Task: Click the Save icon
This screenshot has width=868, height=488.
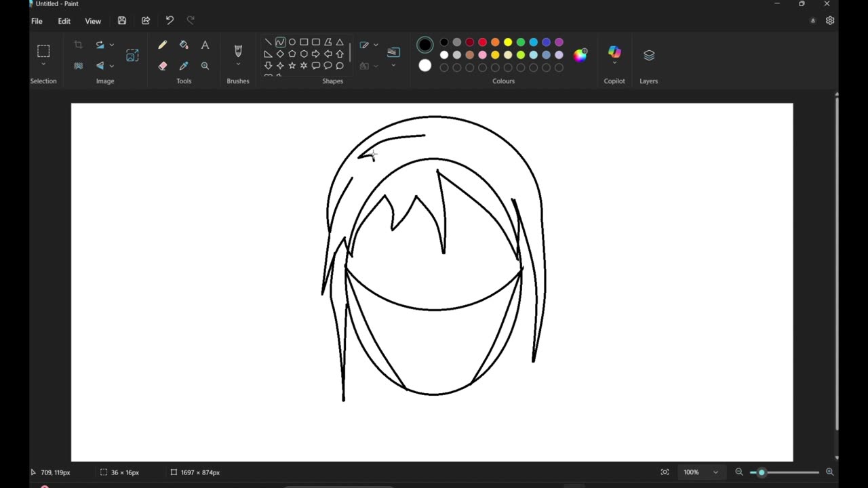Action: coord(122,21)
